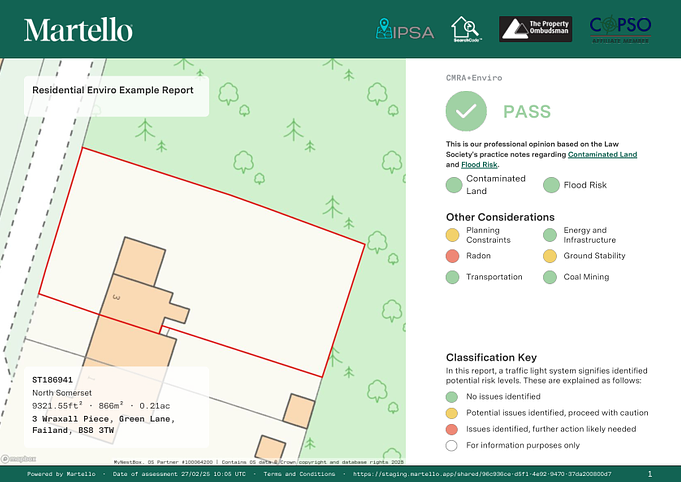Click the Mapbox logo on the map

click(x=18, y=459)
